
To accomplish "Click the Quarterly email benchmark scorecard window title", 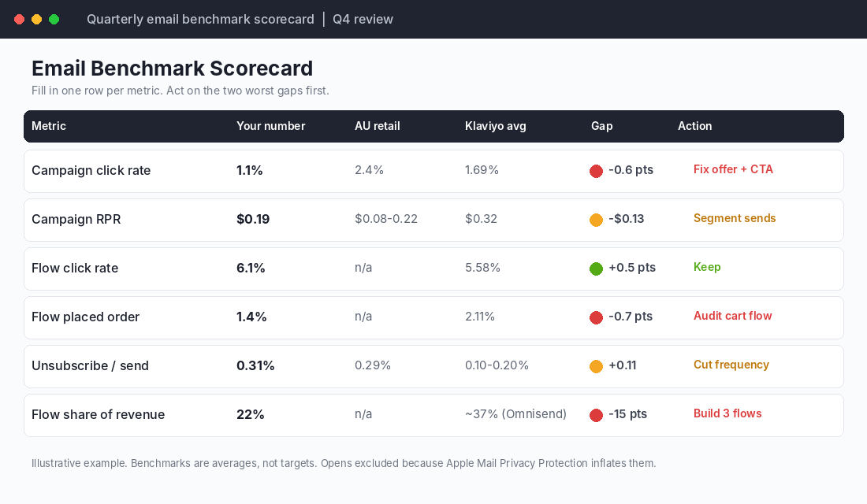I will point(200,20).
